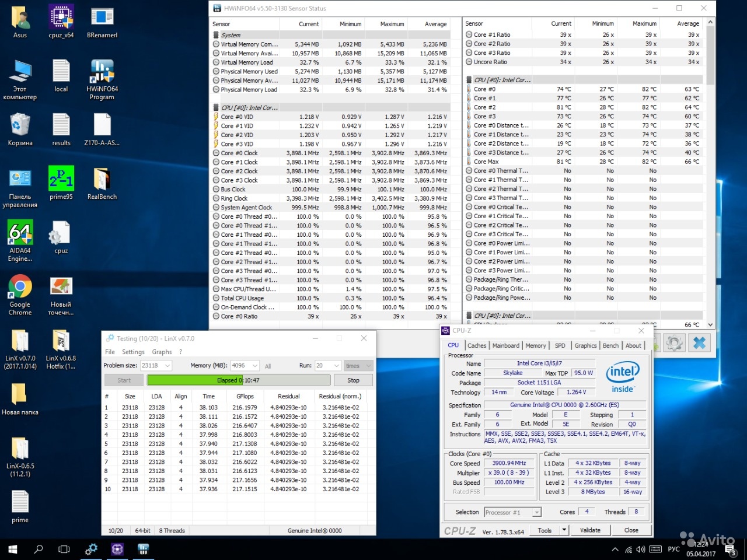This screenshot has height=560, width=747.
Task: Open taskbar search magnifier
Action: pos(39,549)
